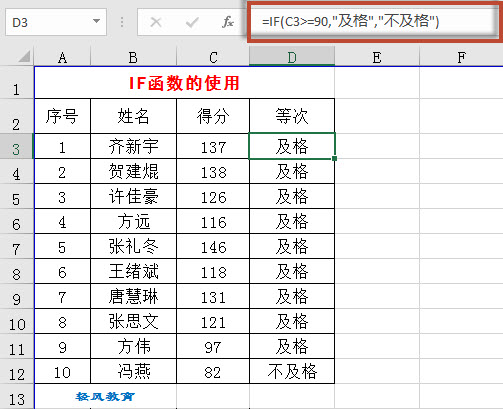Select the name cell "张礼冬"

tap(133, 246)
